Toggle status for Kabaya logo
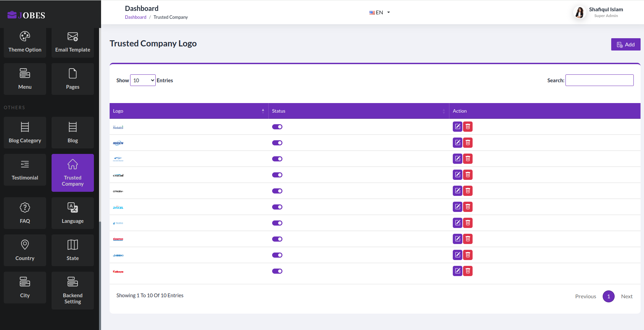 (277, 271)
